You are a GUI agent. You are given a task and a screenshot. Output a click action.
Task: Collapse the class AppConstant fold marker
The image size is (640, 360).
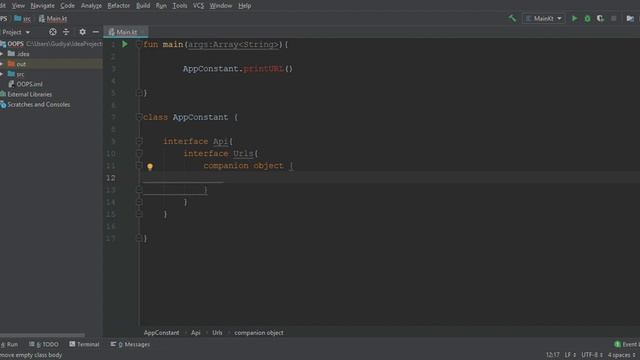pyautogui.click(x=139, y=117)
